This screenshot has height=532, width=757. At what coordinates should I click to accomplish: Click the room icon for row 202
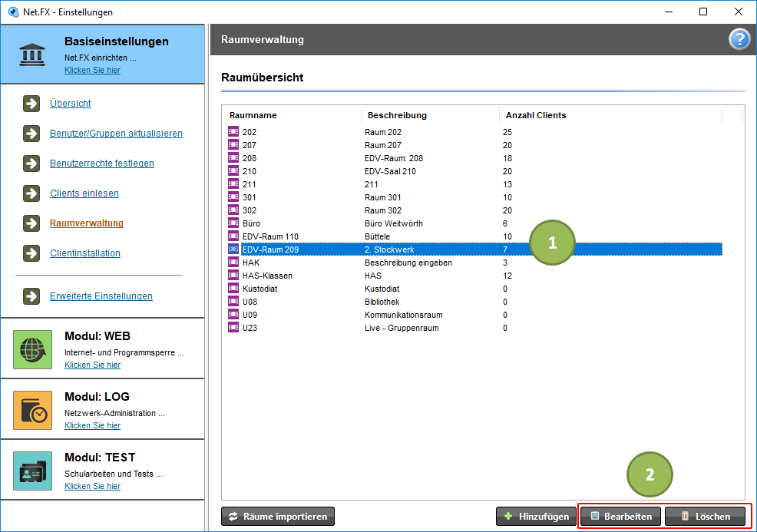[x=233, y=131]
